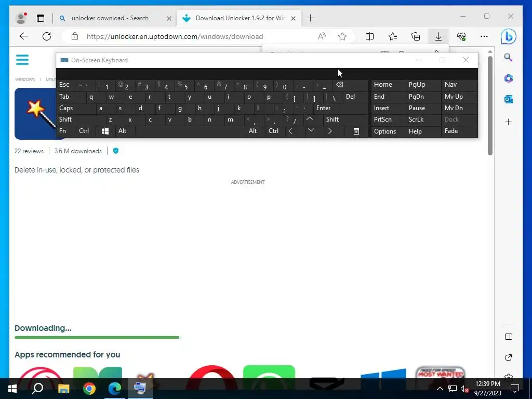Click the Backspace key on On-Screen Keyboard
532x399 pixels.
click(x=351, y=85)
